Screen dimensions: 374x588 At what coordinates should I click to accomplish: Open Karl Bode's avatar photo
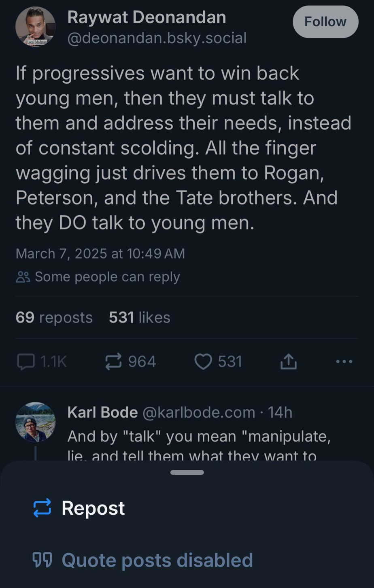coord(36,422)
